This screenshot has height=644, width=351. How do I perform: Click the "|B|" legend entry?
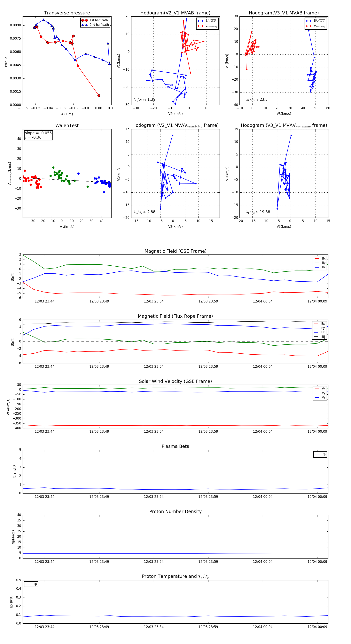tap(320, 337)
